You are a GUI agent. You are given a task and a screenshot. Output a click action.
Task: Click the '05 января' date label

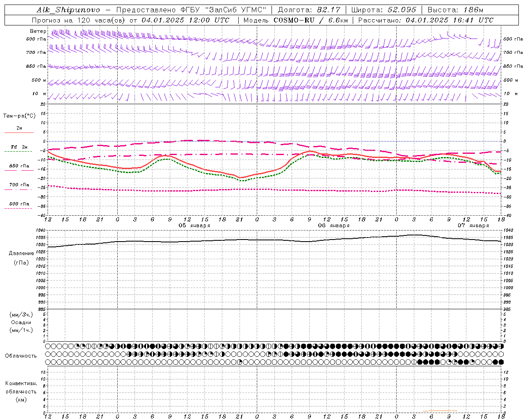coord(194,226)
